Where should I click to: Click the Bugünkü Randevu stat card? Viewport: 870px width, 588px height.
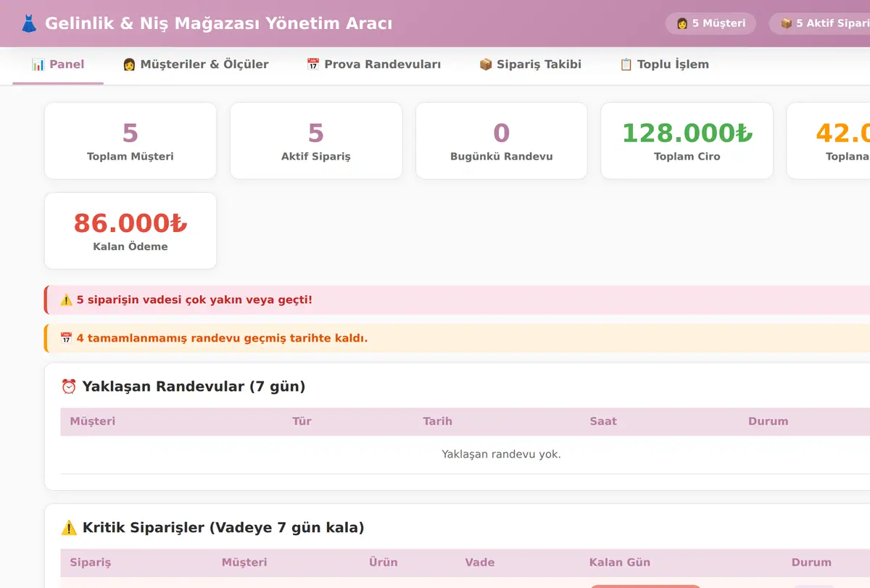502,141
